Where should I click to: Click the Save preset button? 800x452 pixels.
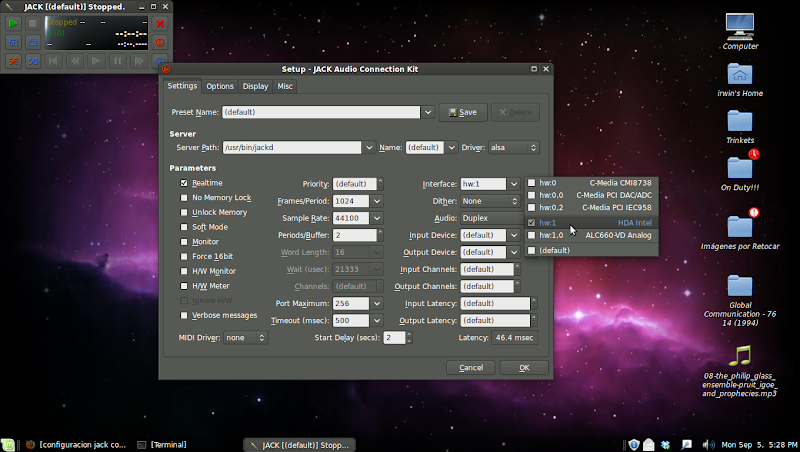tap(462, 113)
